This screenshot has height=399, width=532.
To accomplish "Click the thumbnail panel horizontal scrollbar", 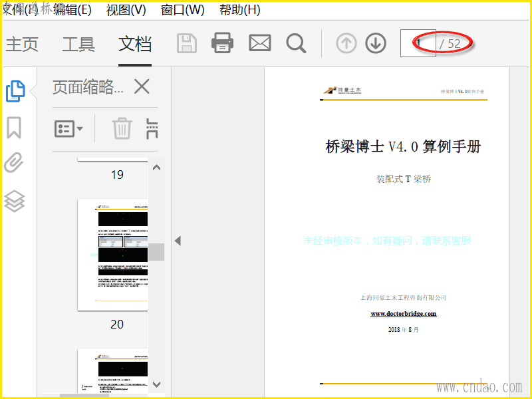I will (x=84, y=395).
